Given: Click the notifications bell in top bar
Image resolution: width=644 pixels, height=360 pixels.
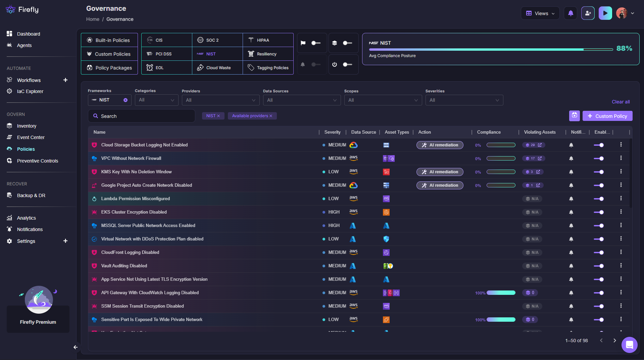Looking at the screenshot, I should [571, 13].
